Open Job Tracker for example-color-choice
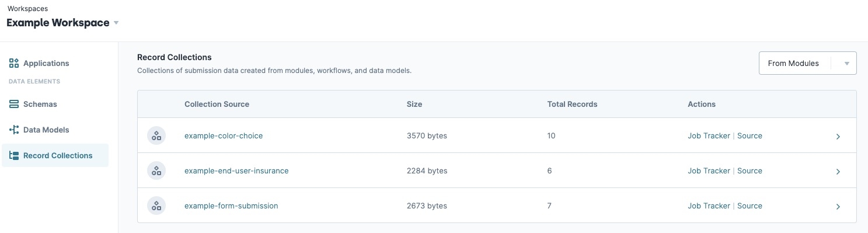The image size is (868, 233). [709, 135]
